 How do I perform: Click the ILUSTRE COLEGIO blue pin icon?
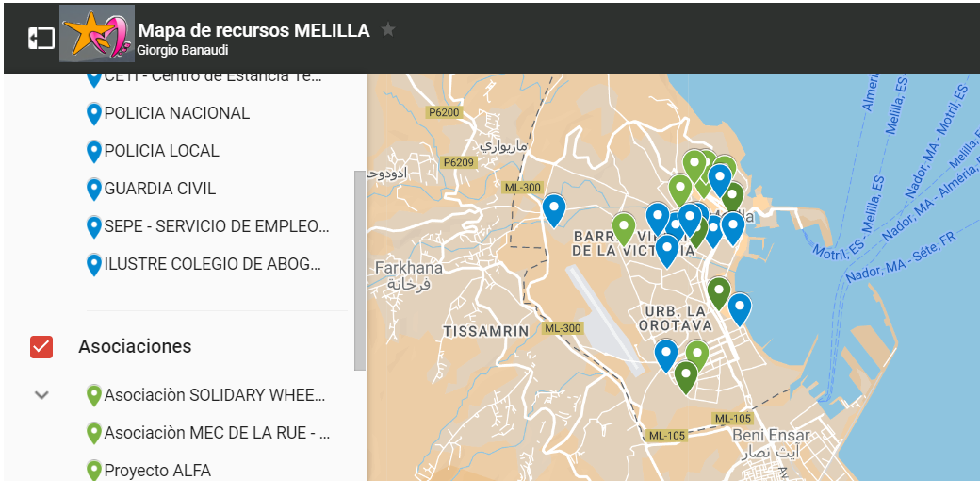(93, 265)
